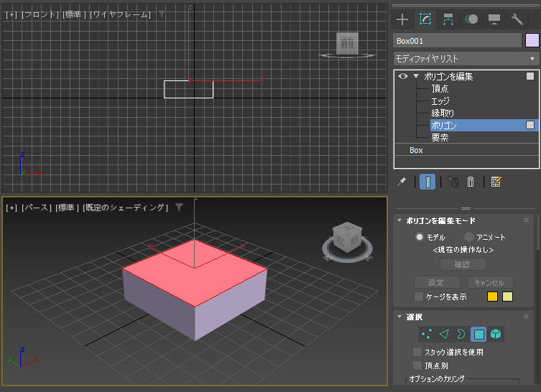The width and height of the screenshot is (541, 392).
Task: Enable 頂点別 checkbox
Action: pyautogui.click(x=417, y=365)
